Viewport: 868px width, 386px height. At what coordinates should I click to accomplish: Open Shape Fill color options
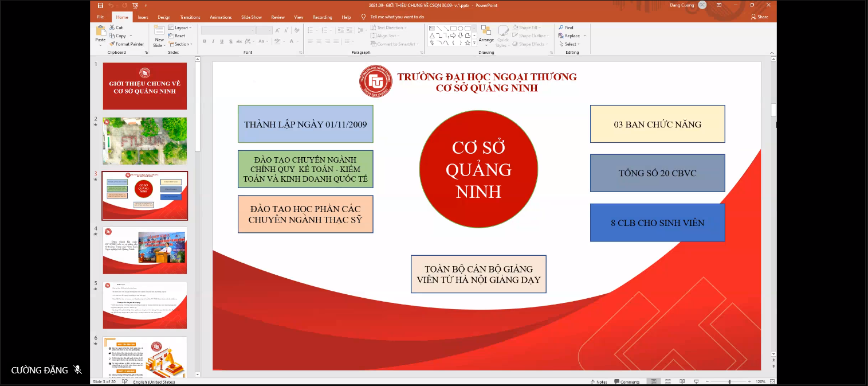pos(527,28)
